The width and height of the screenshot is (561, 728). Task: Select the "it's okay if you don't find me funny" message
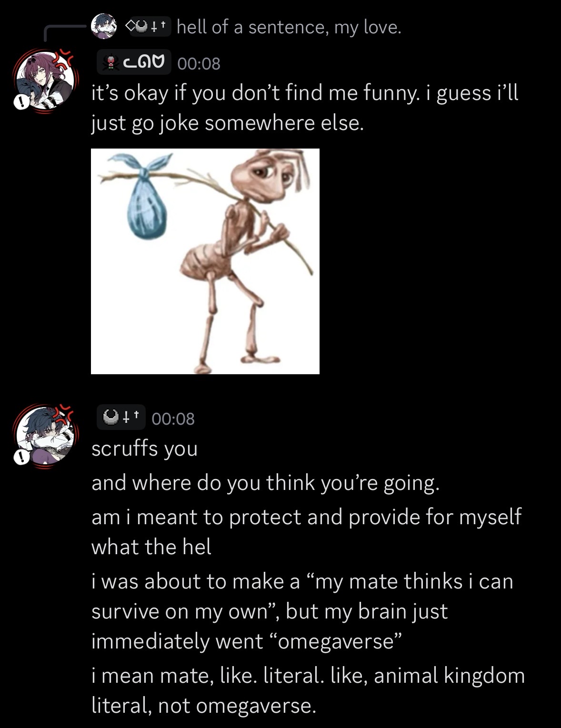coord(305,108)
